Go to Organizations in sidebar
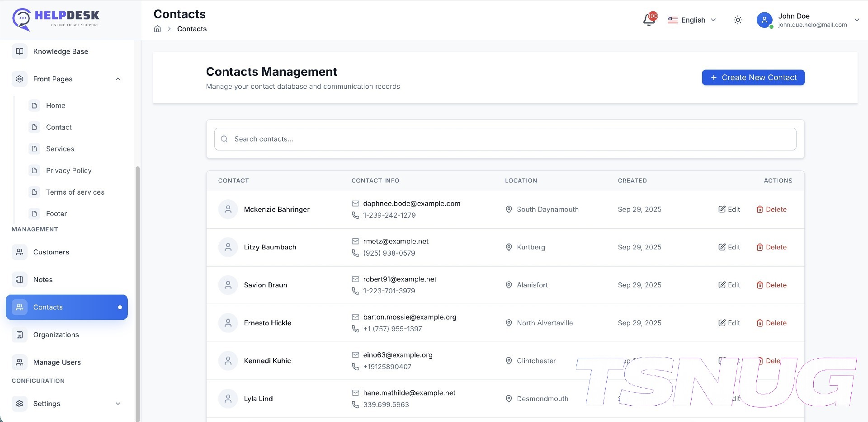Screen dimensions: 868x422 [56, 335]
